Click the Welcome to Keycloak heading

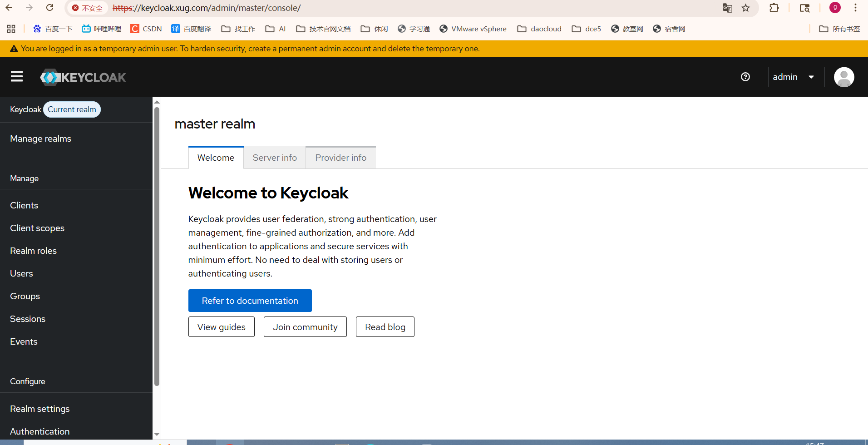click(268, 193)
